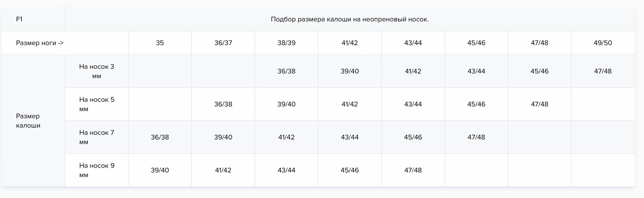Click foot size 49/50 column header
Viewport: 644px width, 198px height.
click(x=603, y=43)
